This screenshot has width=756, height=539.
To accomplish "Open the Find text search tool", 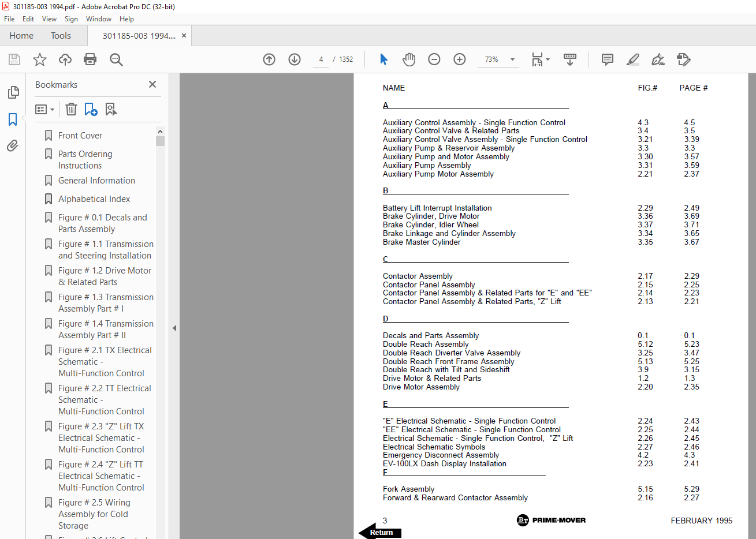I will 116,59.
